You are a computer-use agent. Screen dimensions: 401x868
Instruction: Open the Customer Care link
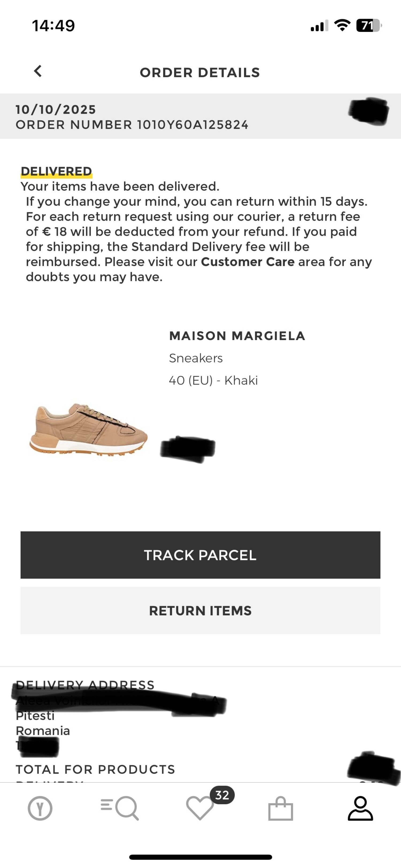(248, 262)
